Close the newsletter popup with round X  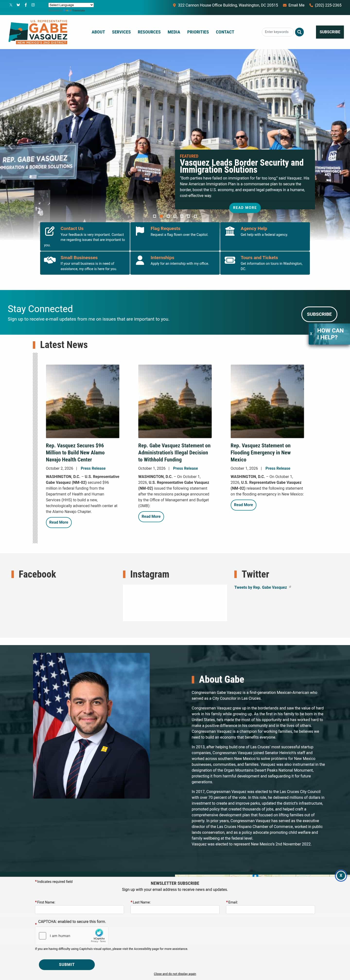coord(341,875)
